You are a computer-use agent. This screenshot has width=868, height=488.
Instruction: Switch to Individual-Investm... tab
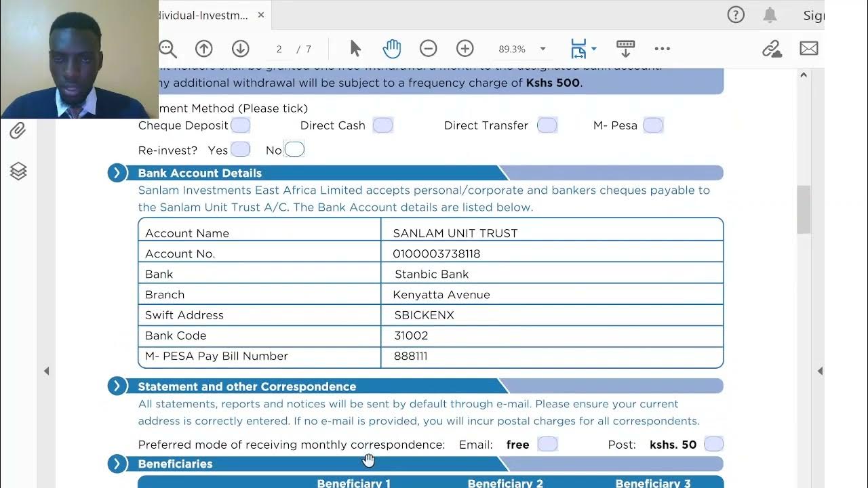click(x=203, y=15)
